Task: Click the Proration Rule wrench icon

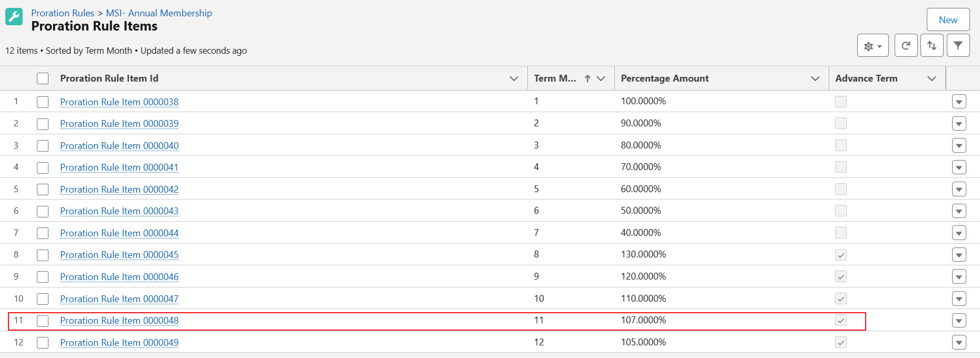Action: click(14, 17)
